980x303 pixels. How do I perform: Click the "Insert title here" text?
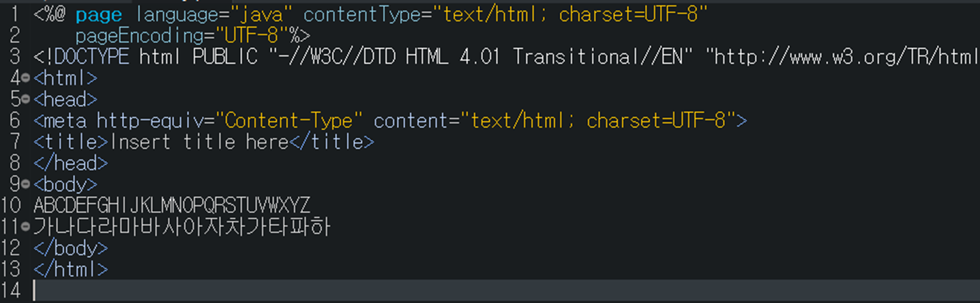pyautogui.click(x=199, y=142)
